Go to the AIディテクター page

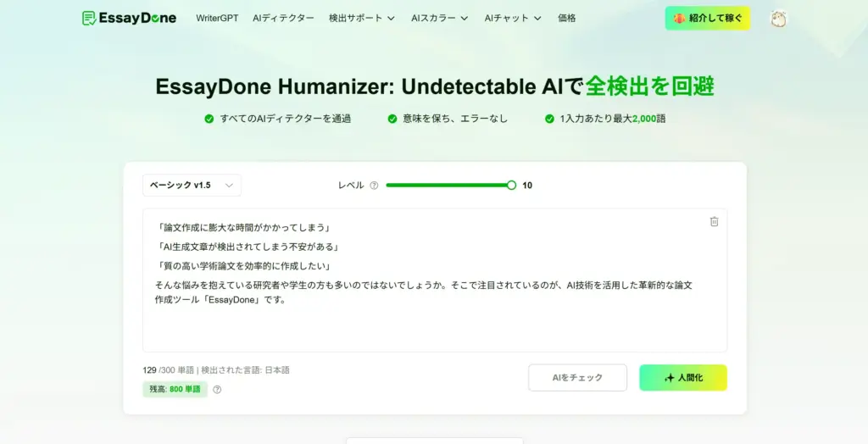pyautogui.click(x=283, y=18)
